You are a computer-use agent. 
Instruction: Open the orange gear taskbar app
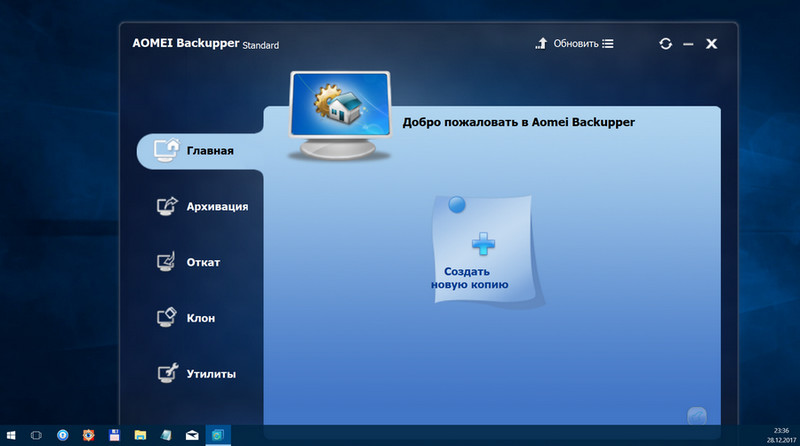[89, 435]
